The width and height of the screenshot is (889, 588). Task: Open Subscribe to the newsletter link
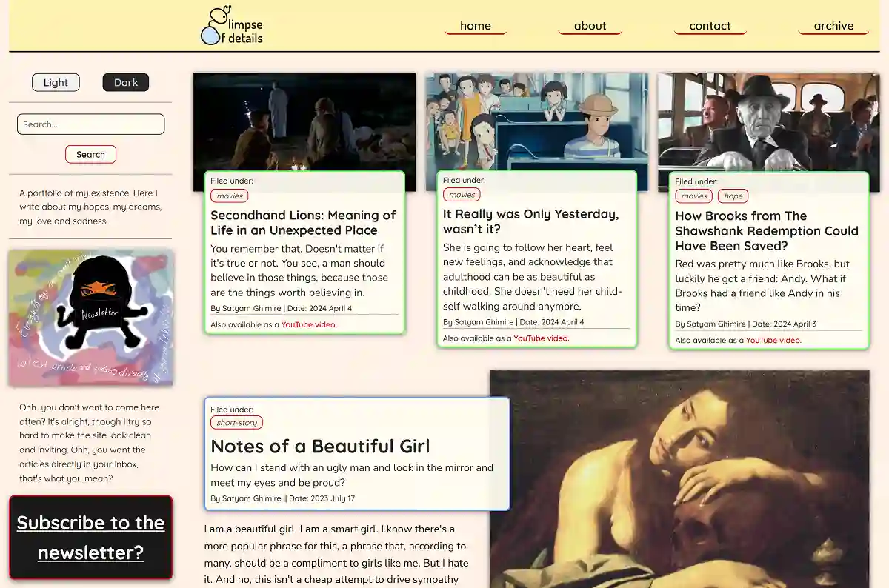pos(90,538)
